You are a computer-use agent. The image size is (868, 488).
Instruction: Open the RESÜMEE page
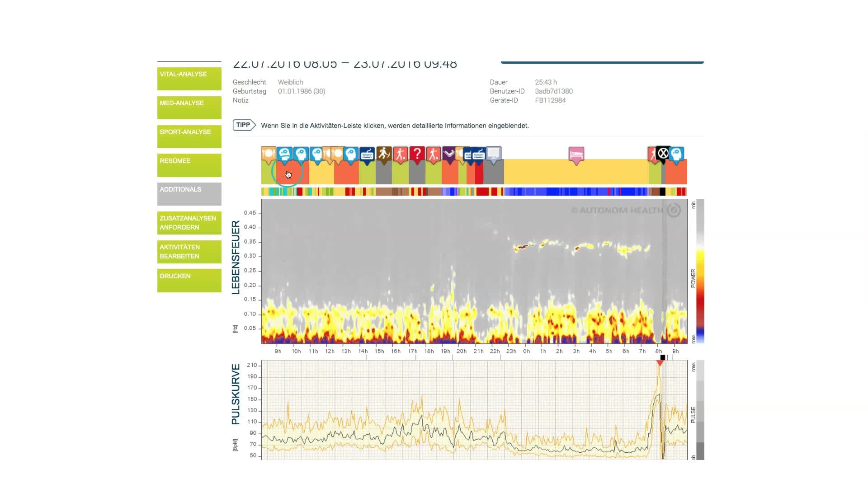coord(189,165)
